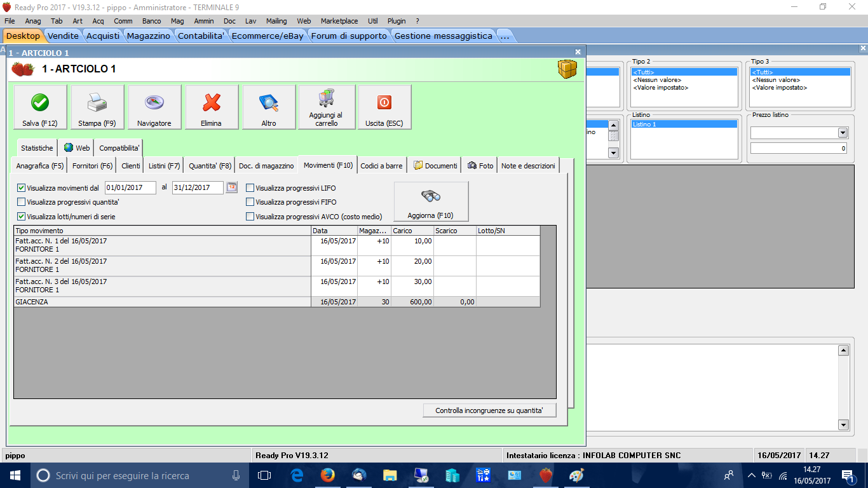
Task: Open the overflow '...' tab menu
Action: point(505,36)
